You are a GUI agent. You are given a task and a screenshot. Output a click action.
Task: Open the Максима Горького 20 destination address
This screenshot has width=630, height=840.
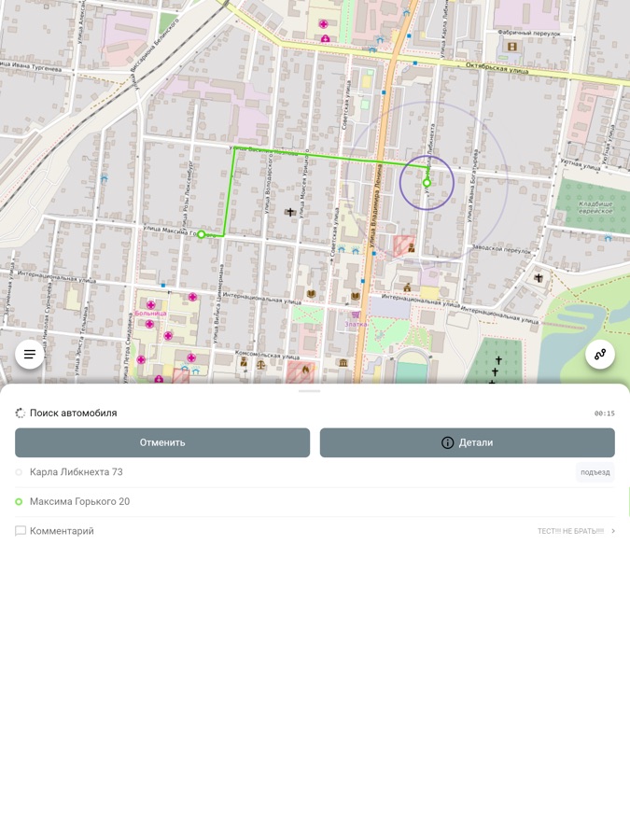click(x=80, y=502)
